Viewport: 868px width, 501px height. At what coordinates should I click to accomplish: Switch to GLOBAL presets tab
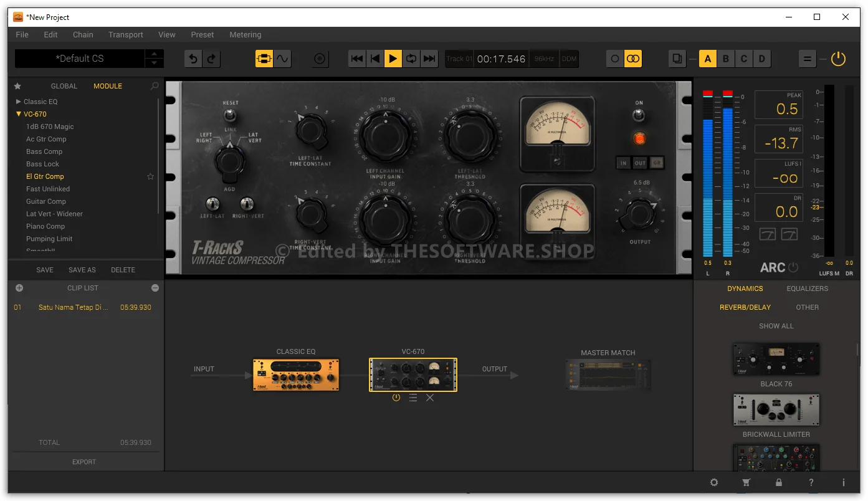coord(64,86)
